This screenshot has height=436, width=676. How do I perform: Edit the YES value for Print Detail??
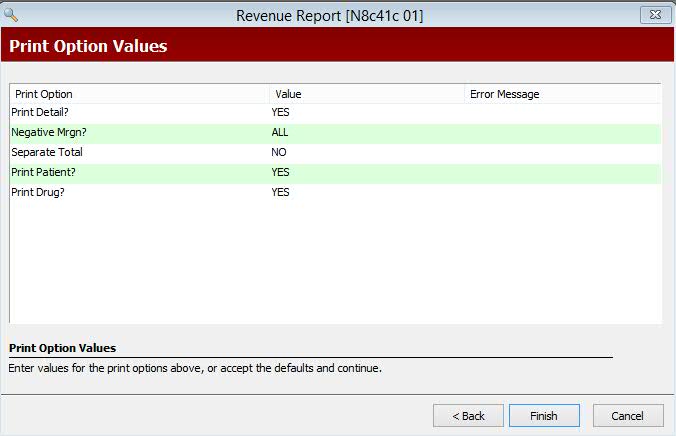click(280, 113)
